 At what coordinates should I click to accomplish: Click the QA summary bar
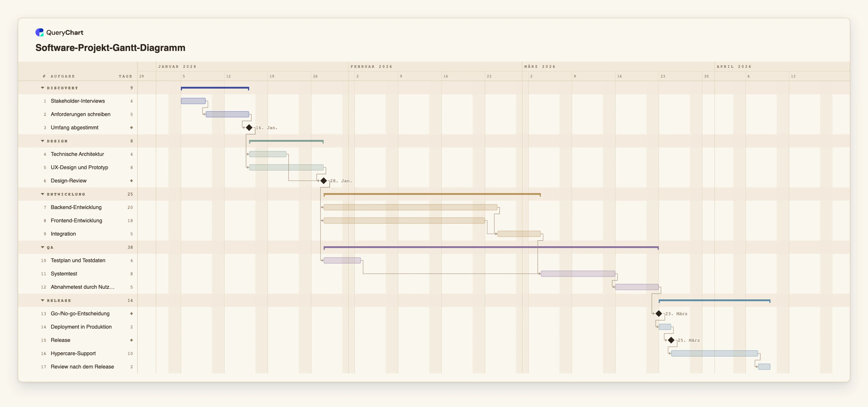click(491, 248)
